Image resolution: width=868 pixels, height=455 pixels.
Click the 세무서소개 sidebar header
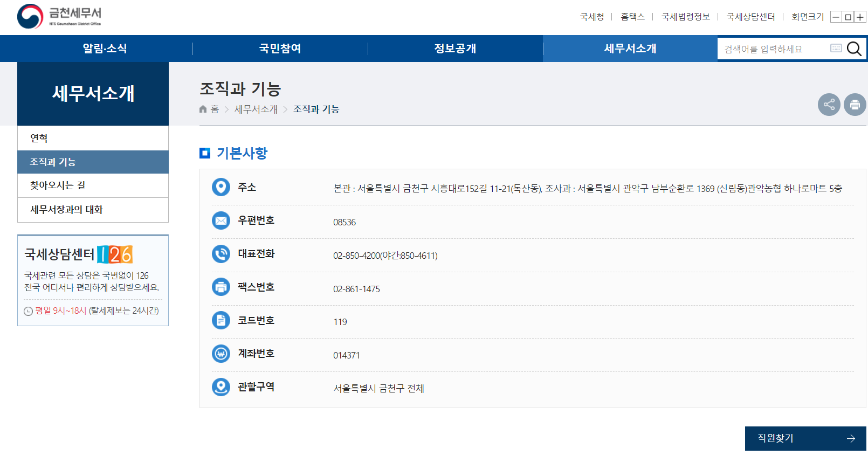[x=93, y=94]
